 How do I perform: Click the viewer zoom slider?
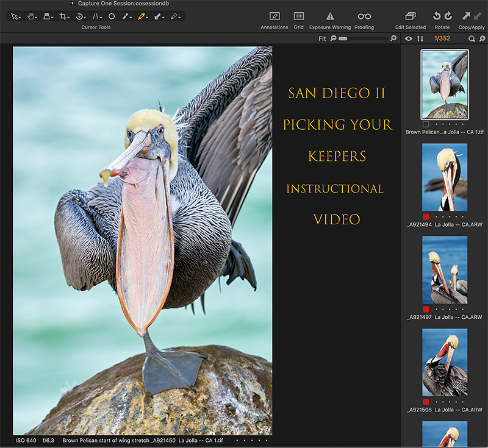364,38
